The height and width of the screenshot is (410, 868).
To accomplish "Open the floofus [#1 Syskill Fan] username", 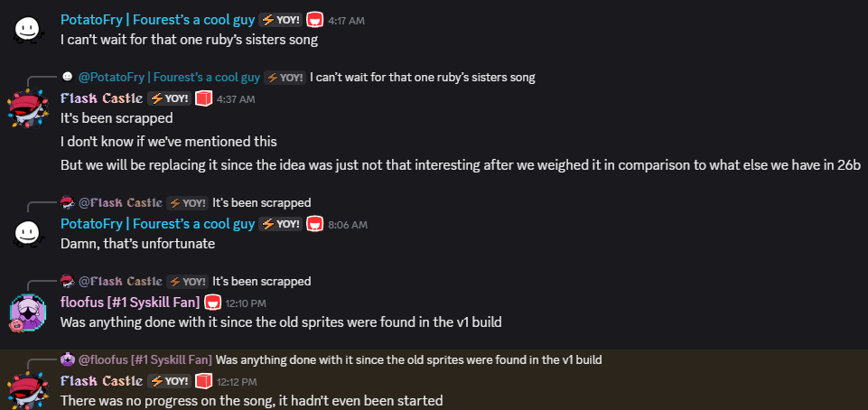I will click(129, 302).
